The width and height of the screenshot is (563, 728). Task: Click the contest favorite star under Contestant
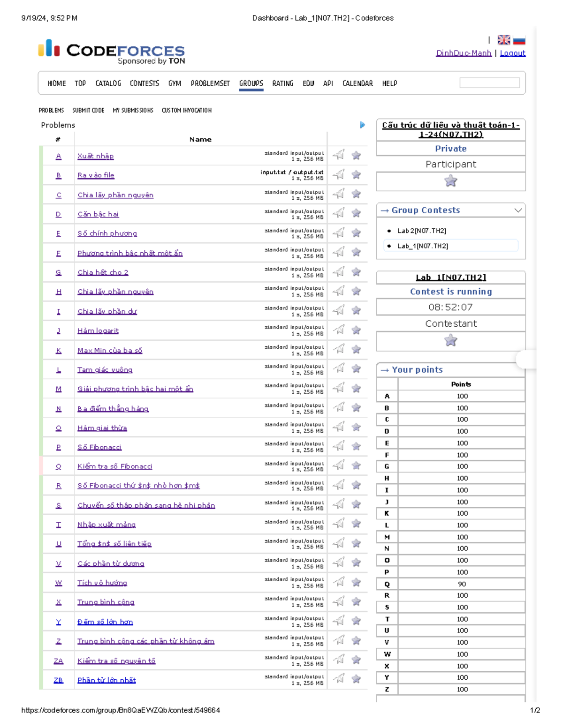tap(451, 340)
